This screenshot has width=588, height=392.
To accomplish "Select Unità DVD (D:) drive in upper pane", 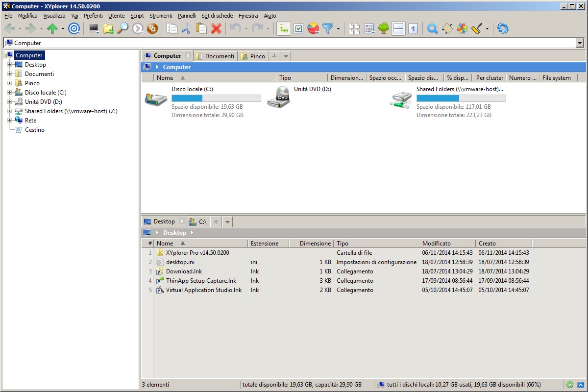I will coord(299,98).
